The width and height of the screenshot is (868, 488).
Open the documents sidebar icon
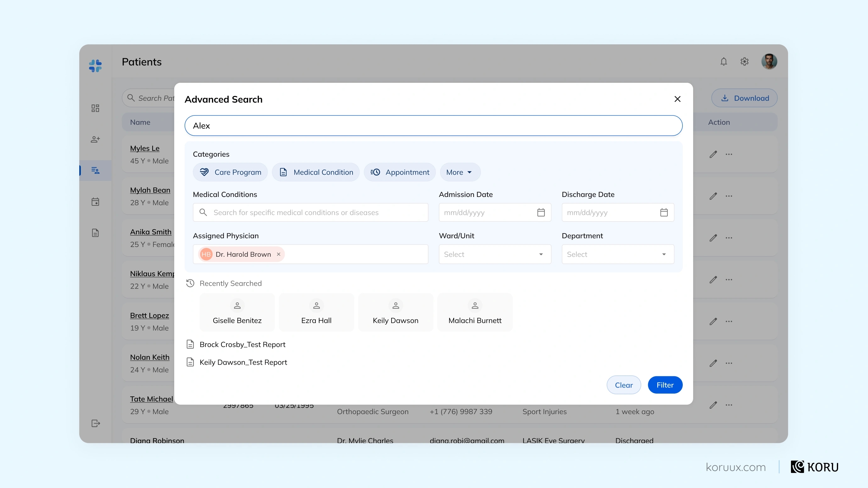(95, 233)
